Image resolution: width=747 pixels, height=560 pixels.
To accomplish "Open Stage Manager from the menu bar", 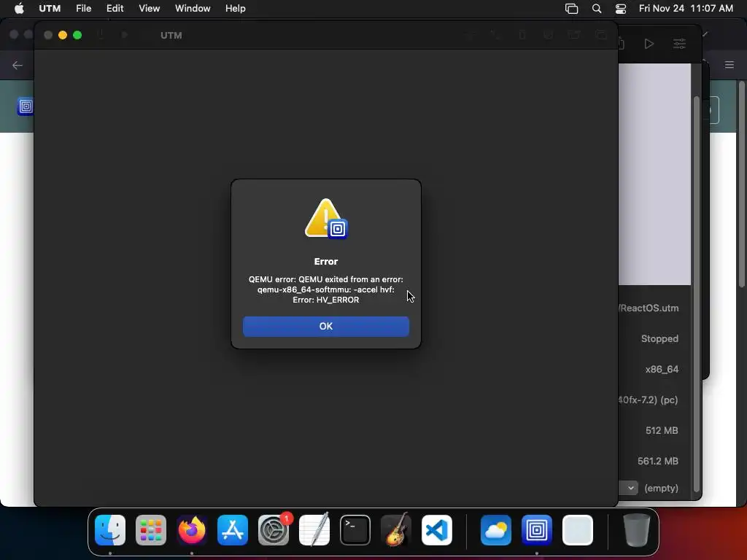I will click(571, 9).
